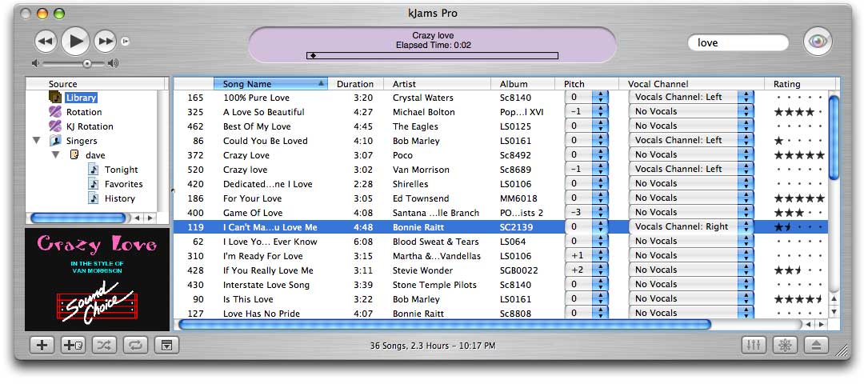
Task: Click the Singers icon in Source list
Action: [x=55, y=141]
